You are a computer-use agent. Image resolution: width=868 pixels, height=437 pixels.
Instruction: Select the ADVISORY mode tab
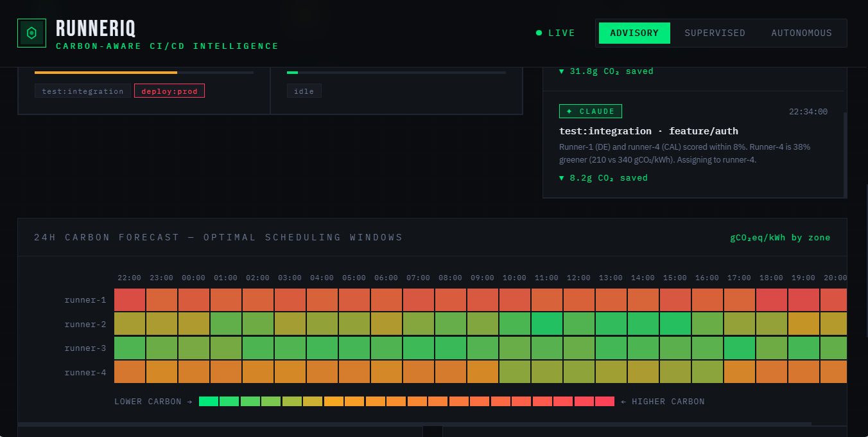[x=634, y=33]
